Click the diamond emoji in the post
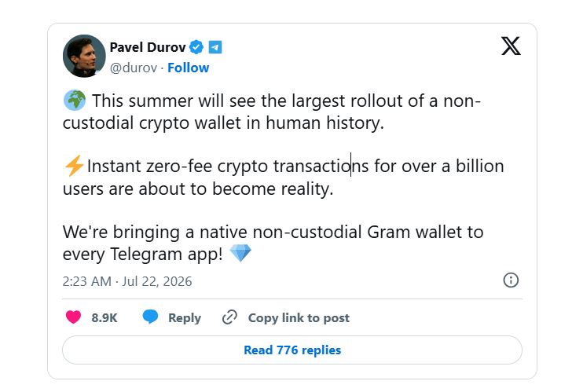Image resolution: width=583 pixels, height=392 pixels. pos(240,253)
